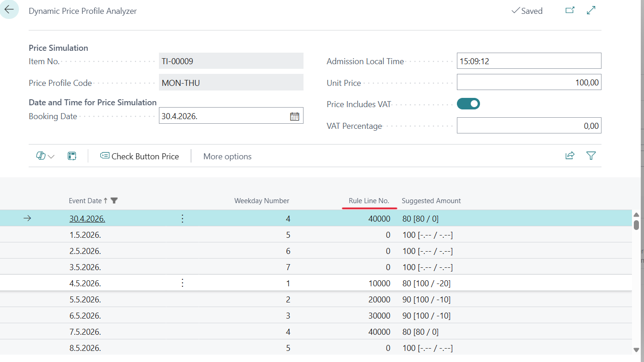Click the Rule Line No. column header

point(369,200)
